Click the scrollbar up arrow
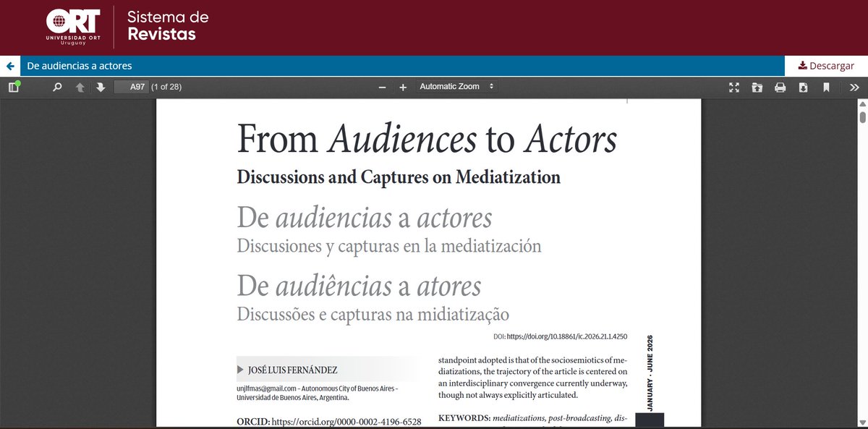Viewport: 868px width, 429px height. point(862,104)
